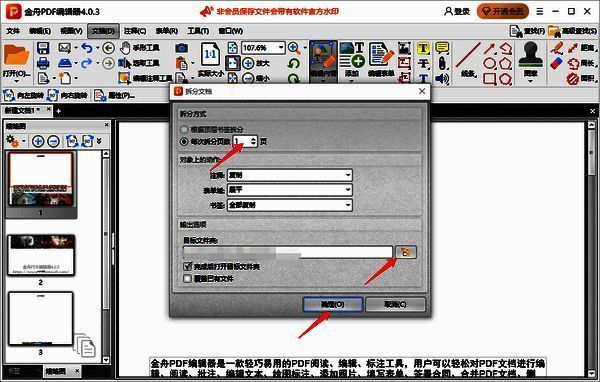Select page 2 thumbnail
Viewport: 600px width, 382px height.
point(41,256)
